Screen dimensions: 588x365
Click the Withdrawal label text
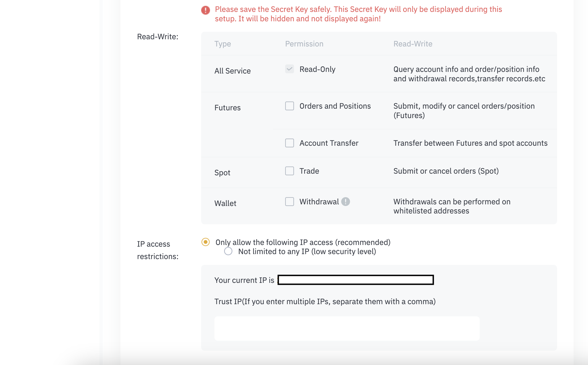(x=319, y=202)
